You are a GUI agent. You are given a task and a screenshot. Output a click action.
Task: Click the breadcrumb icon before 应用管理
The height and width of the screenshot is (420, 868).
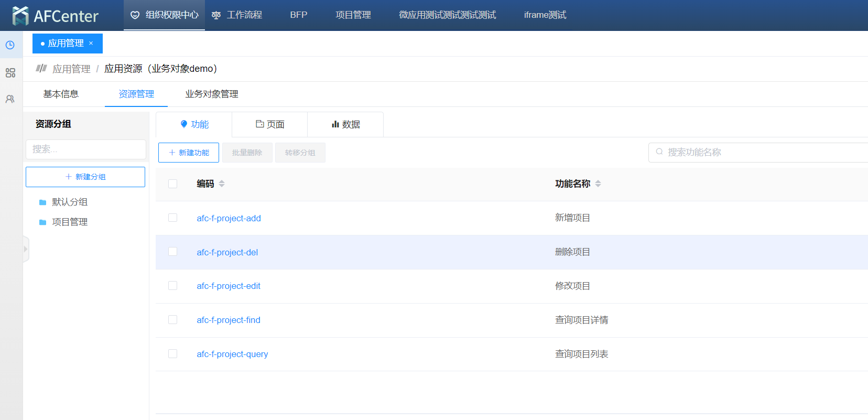(41, 68)
